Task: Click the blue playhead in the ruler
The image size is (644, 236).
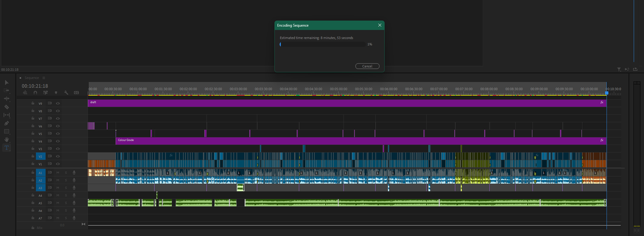Action: (x=606, y=94)
